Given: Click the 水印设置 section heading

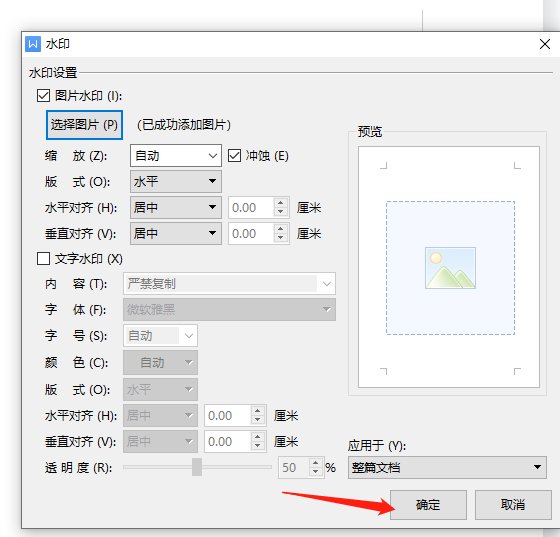Looking at the screenshot, I should tap(53, 73).
